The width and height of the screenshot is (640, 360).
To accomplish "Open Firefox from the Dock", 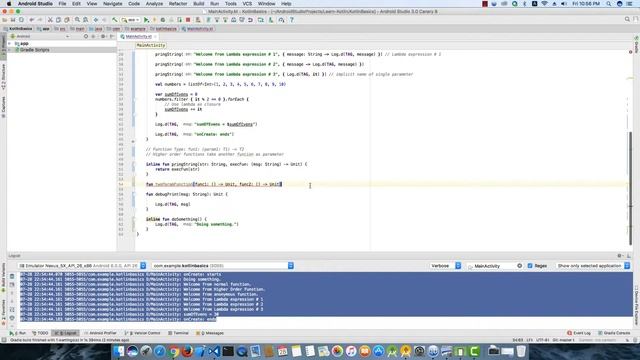I will pyautogui.click(x=187, y=351).
